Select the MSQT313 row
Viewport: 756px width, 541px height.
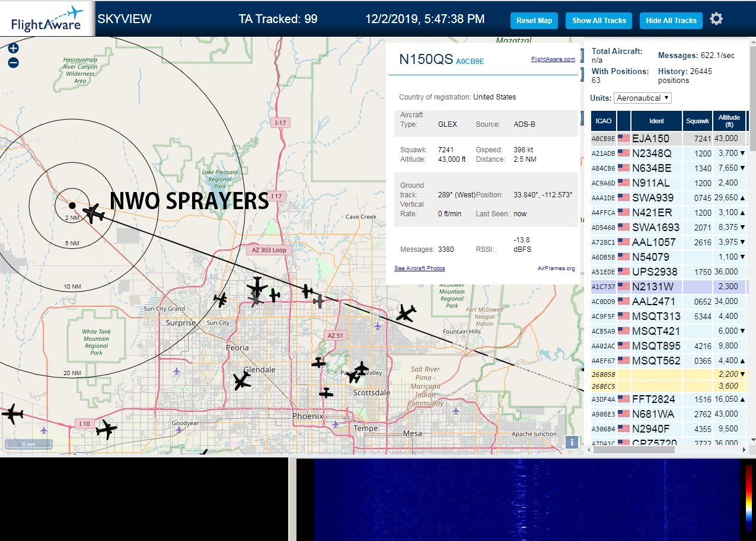pos(669,316)
